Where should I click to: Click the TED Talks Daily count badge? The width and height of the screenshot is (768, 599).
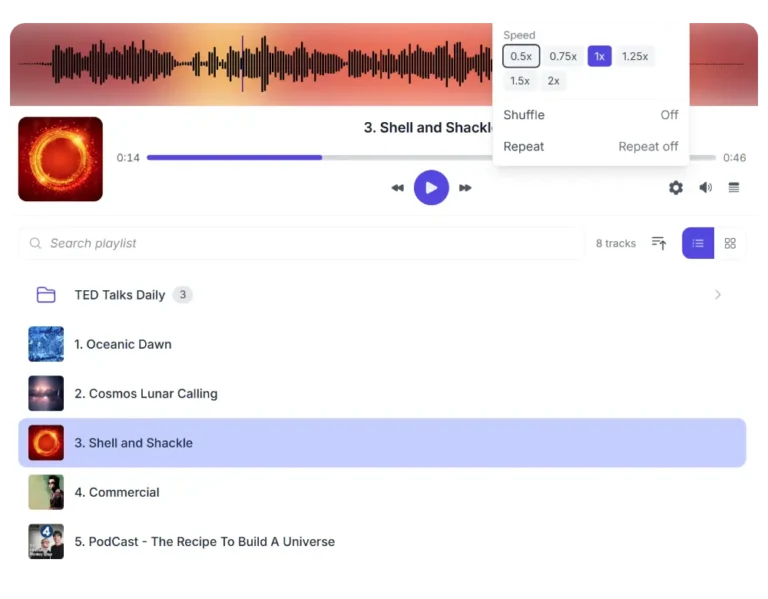pos(183,295)
